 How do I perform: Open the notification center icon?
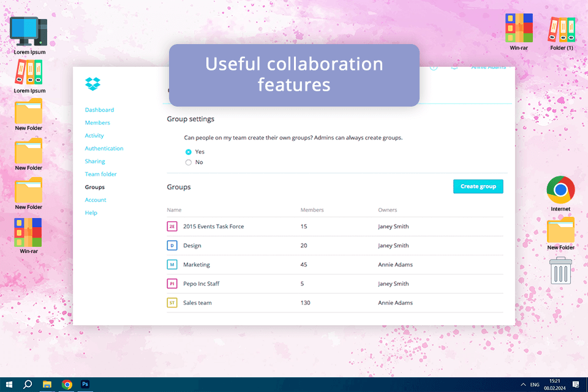(576, 385)
